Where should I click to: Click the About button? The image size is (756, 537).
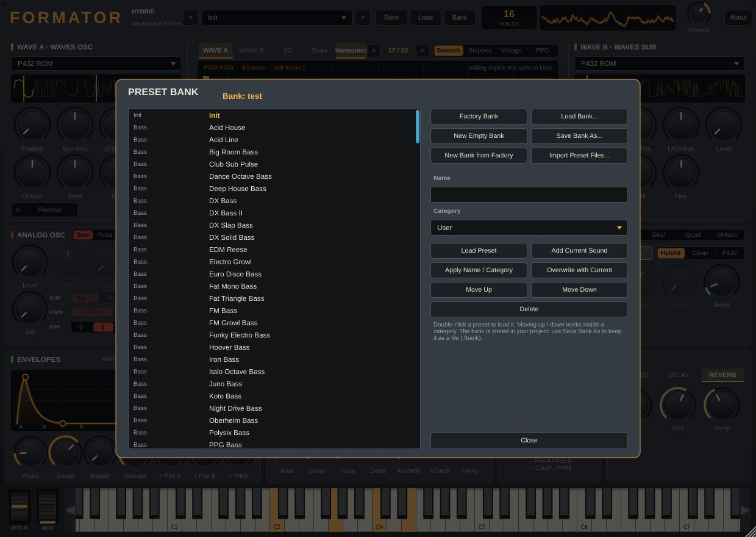(738, 18)
